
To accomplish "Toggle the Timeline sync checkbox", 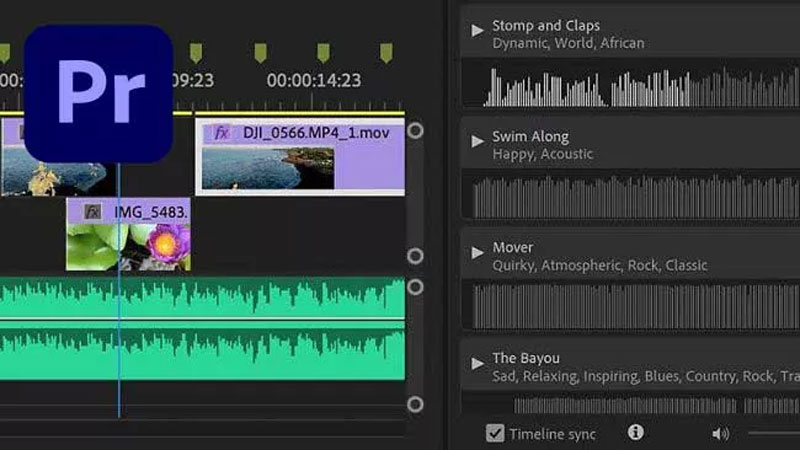I will click(495, 433).
